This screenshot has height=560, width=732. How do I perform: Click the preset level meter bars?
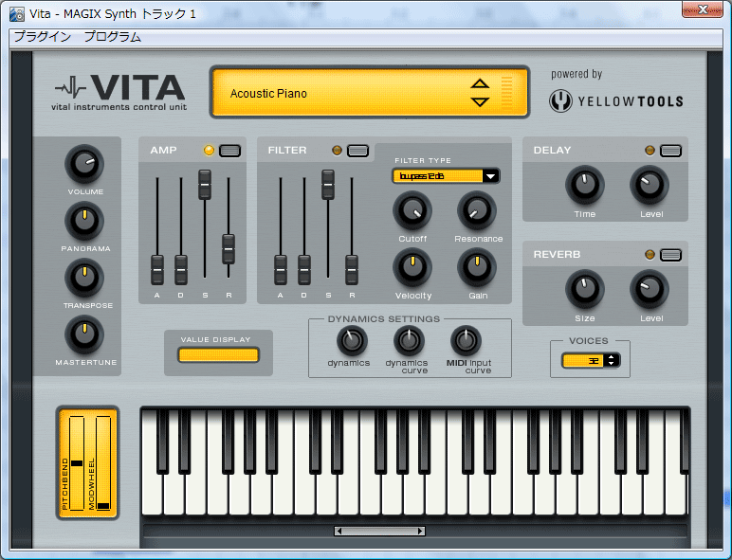[x=506, y=92]
